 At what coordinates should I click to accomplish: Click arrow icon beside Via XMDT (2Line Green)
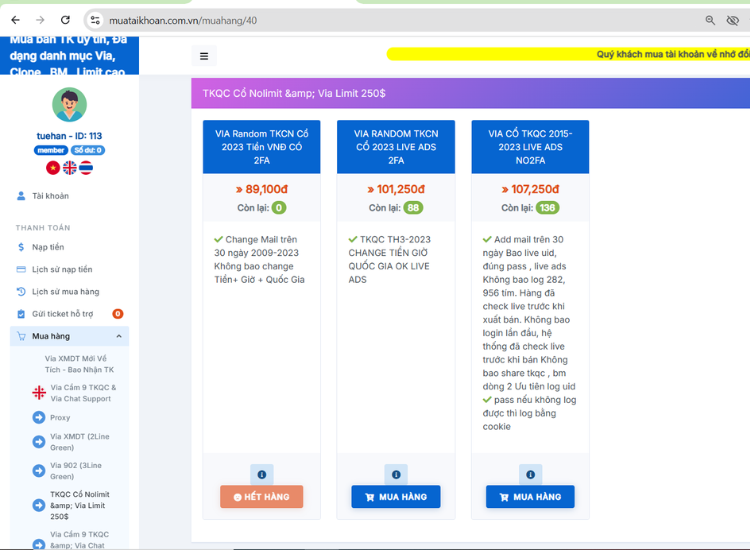coord(39,442)
